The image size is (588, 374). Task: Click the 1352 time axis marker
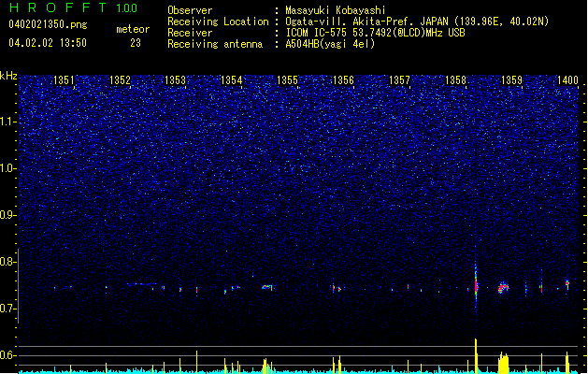120,80
